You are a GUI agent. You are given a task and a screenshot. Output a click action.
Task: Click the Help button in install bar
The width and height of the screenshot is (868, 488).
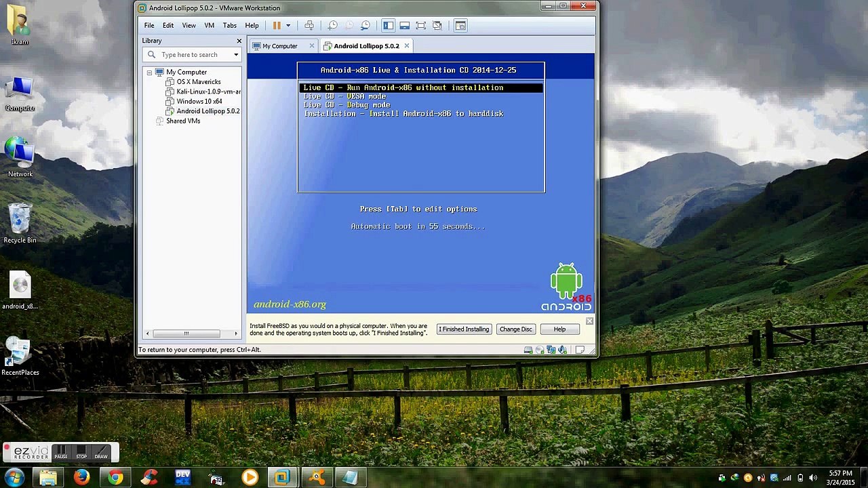point(559,329)
